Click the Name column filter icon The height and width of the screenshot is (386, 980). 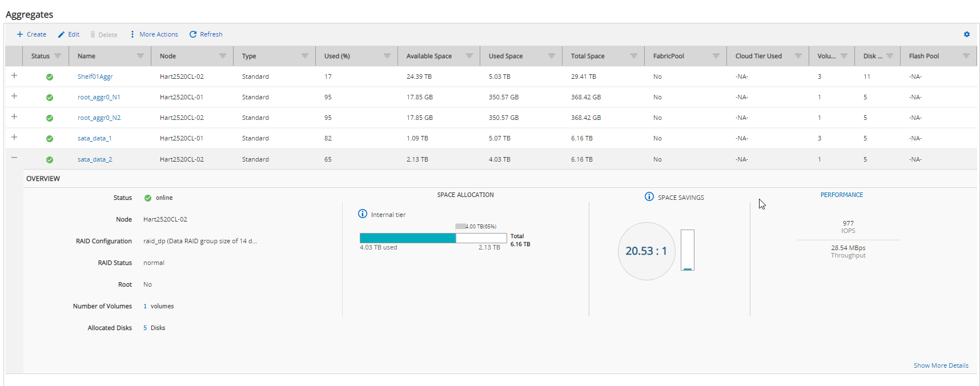coord(140,56)
